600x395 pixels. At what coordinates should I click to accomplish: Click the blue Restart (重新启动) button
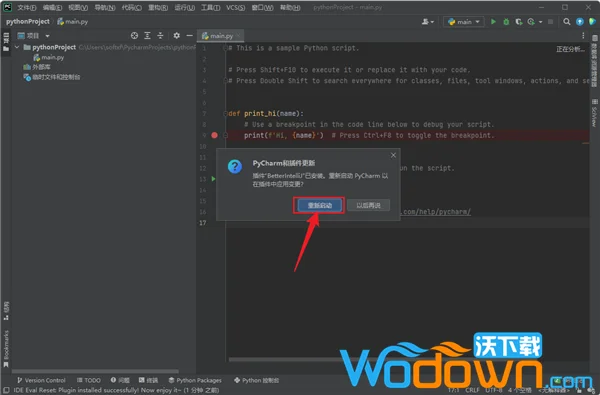[x=319, y=205]
